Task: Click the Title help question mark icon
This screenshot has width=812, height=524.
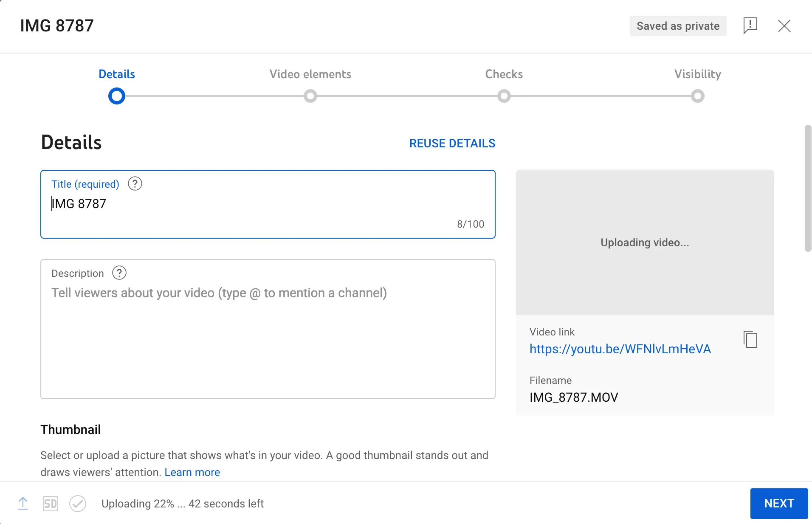Action: [x=135, y=184]
